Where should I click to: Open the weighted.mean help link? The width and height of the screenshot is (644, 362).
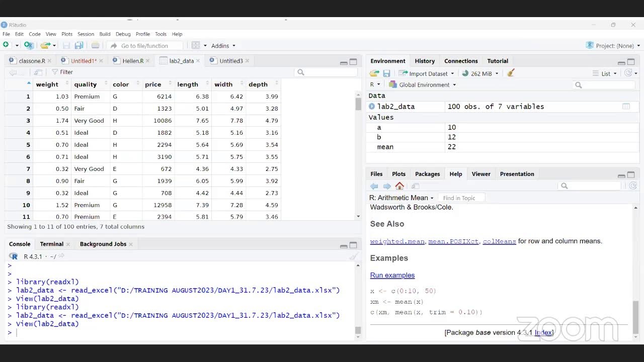tap(397, 241)
